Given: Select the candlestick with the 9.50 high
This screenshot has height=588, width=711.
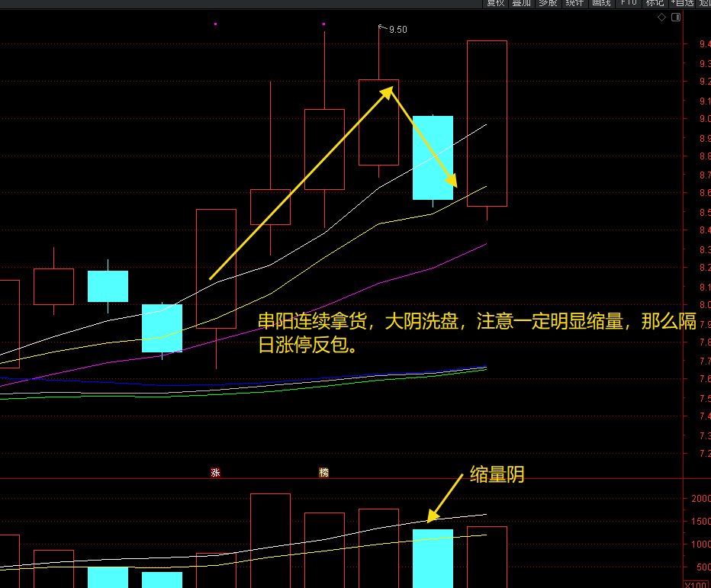Looking at the screenshot, I should (x=378, y=123).
